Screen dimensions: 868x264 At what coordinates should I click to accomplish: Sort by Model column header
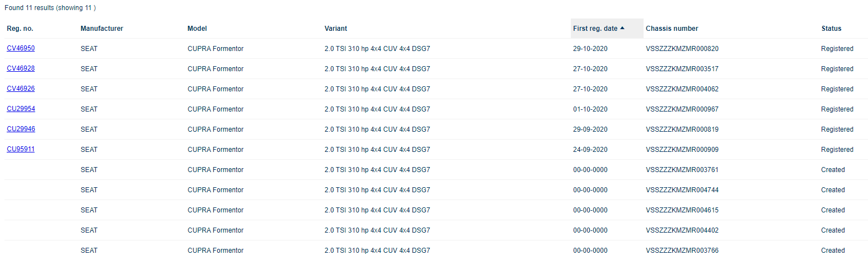(x=197, y=29)
